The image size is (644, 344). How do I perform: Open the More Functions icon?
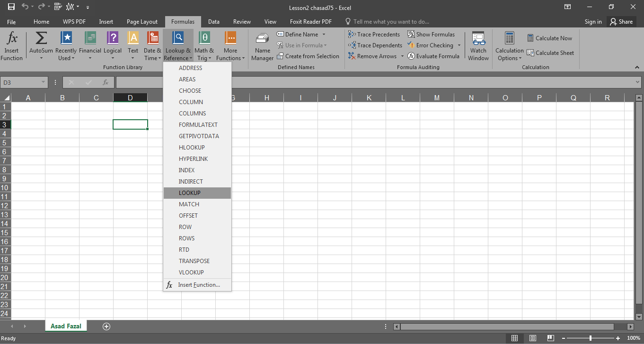click(230, 38)
